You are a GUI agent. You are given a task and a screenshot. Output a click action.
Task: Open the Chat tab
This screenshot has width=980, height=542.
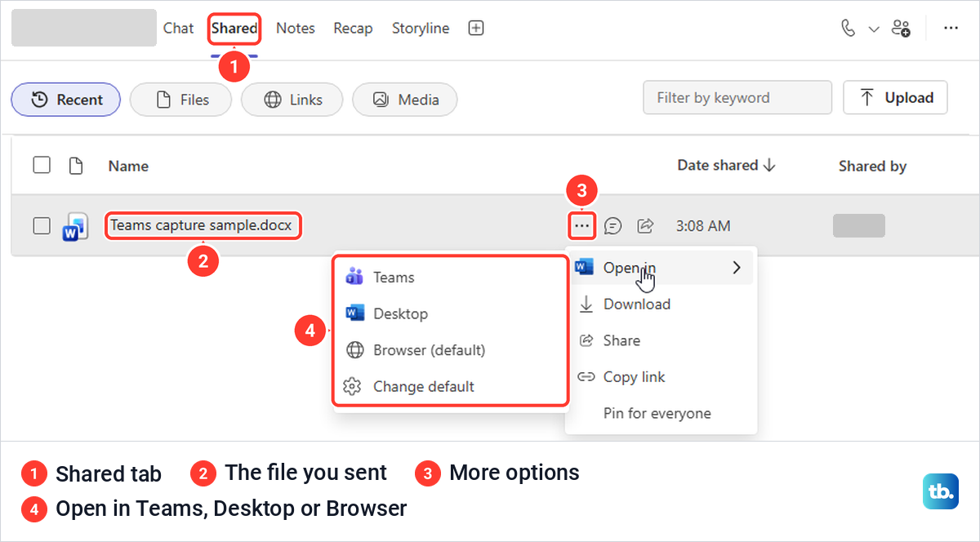tap(178, 28)
